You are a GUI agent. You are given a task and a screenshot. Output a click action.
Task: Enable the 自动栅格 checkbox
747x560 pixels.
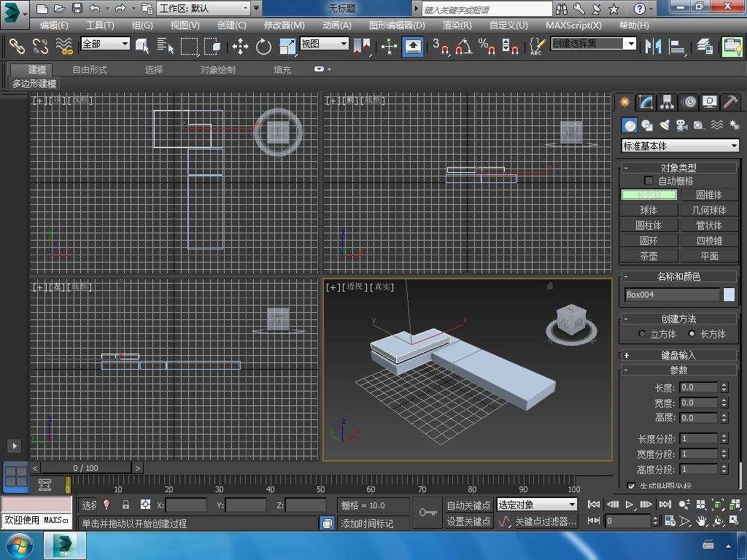tap(649, 181)
